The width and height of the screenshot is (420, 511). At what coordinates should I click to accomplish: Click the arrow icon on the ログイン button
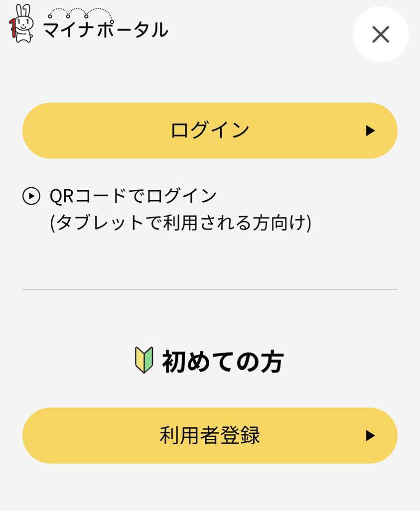coord(370,130)
